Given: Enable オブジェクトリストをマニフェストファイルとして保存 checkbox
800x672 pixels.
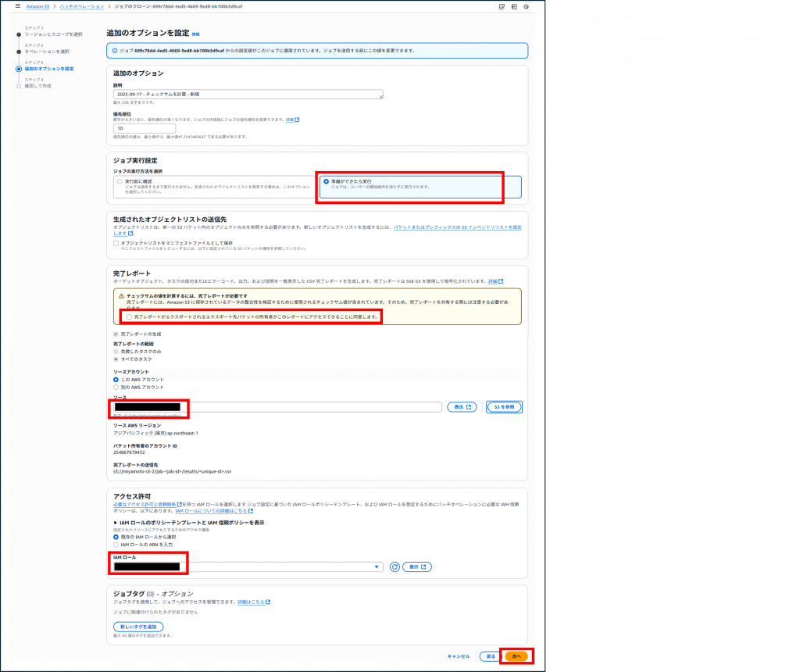Looking at the screenshot, I should click(116, 243).
